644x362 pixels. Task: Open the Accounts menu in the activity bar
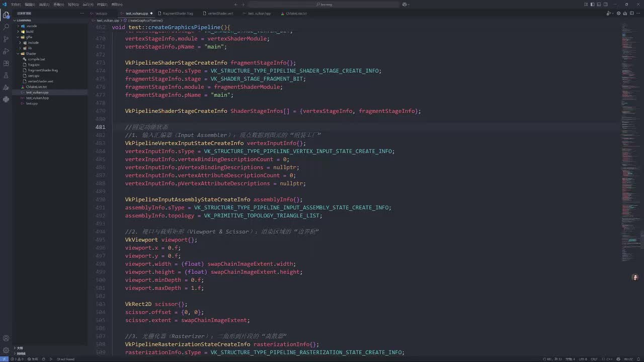[x=6, y=338]
